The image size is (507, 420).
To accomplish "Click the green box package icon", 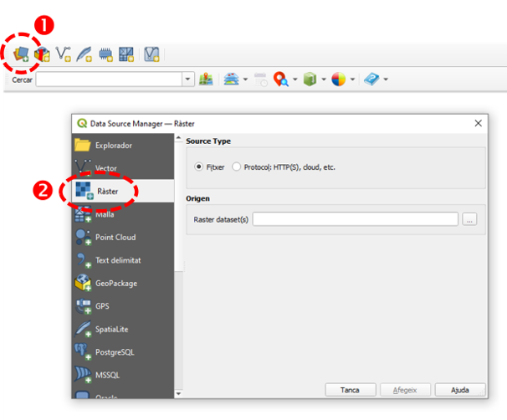I will [310, 79].
